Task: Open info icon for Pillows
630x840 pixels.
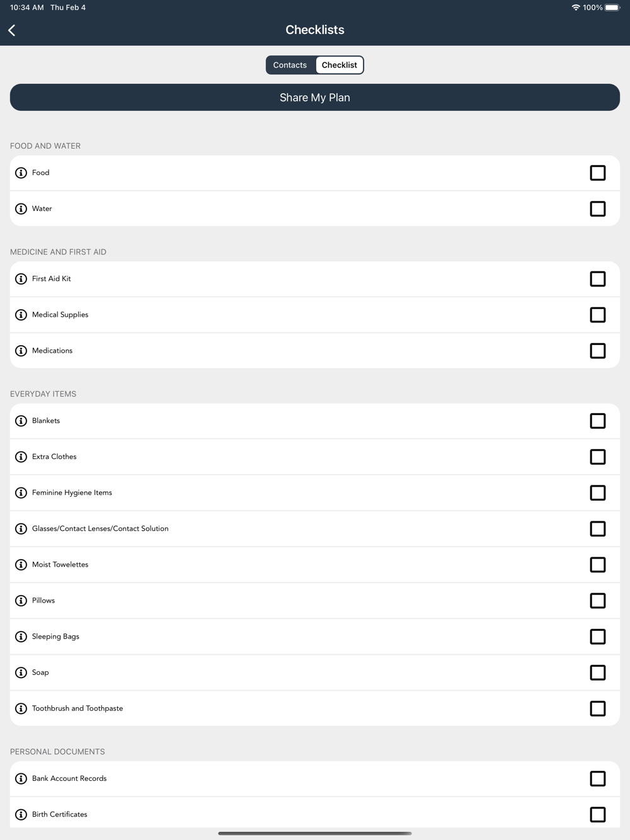Action: (21, 600)
